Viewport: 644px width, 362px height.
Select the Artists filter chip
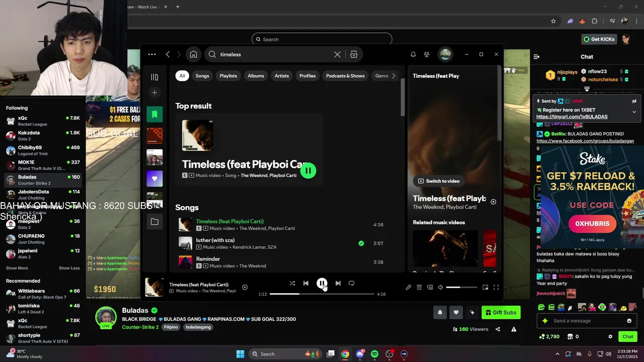click(x=282, y=76)
